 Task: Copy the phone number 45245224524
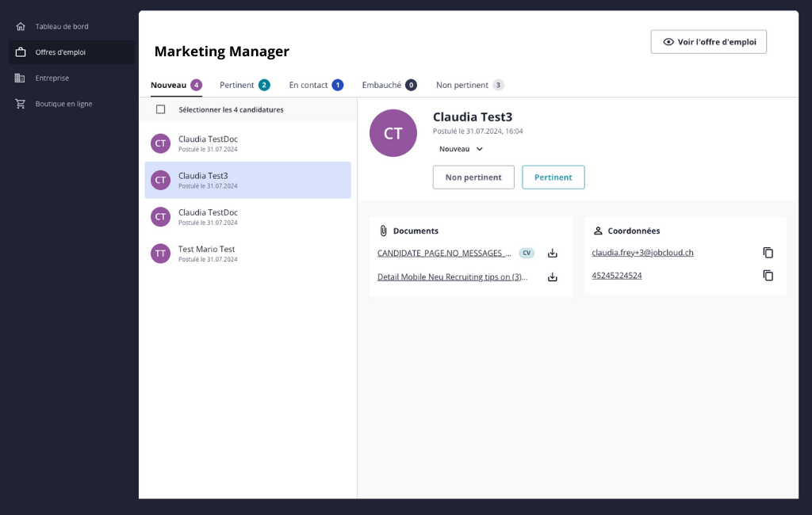768,276
